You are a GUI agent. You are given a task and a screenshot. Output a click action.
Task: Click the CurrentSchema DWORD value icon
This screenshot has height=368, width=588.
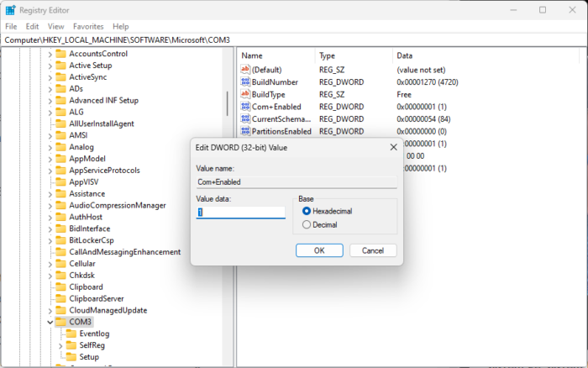coord(245,119)
